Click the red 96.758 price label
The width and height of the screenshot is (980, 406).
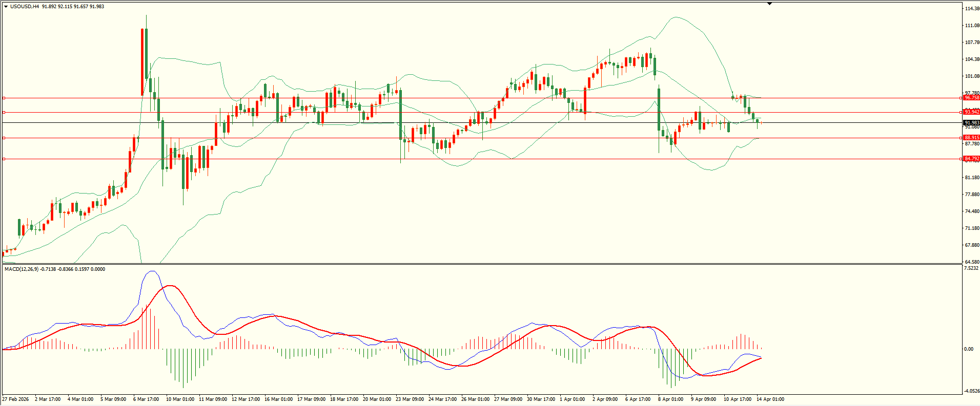[x=971, y=97]
